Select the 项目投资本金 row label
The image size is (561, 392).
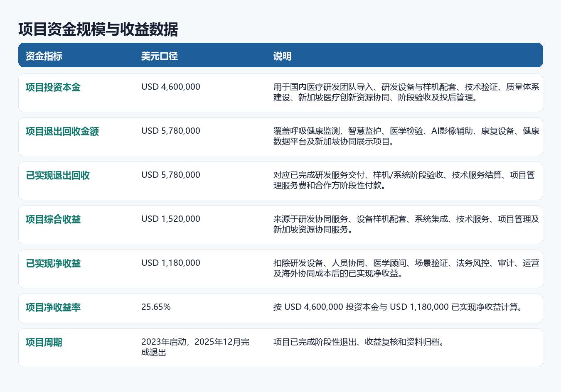[x=53, y=87]
